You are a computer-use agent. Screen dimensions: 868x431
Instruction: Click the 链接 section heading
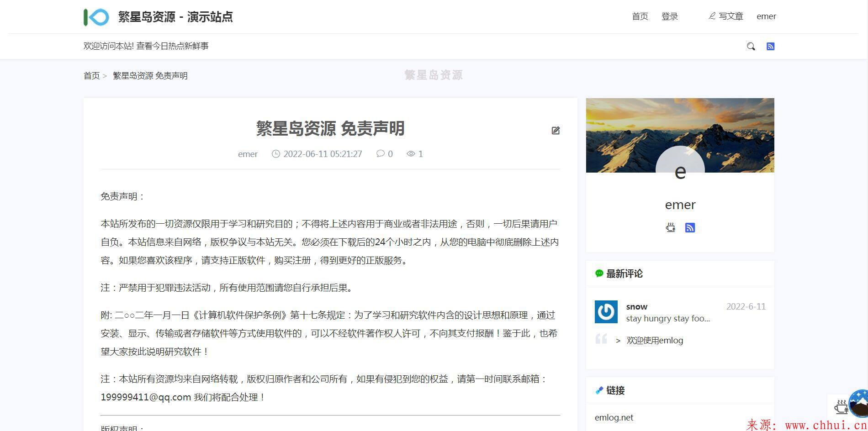615,390
